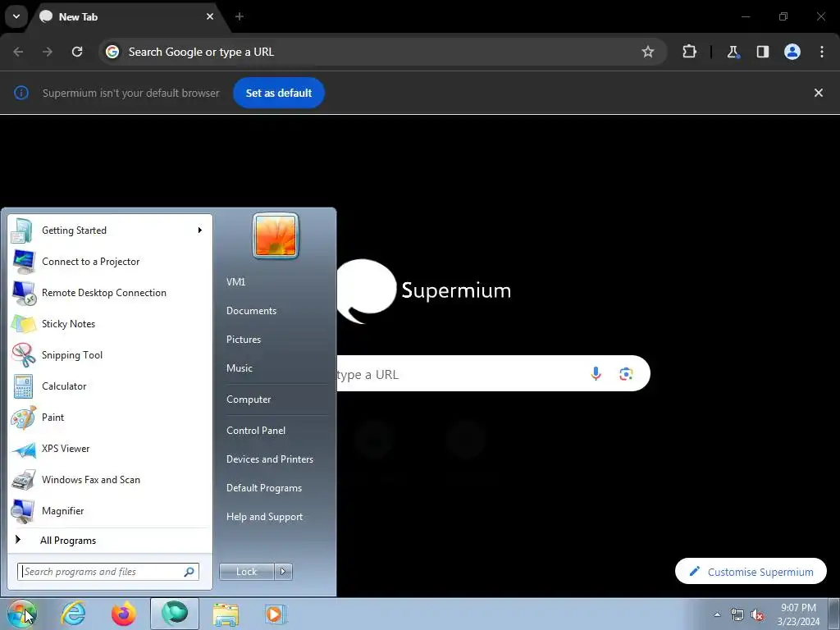Viewport: 840px width, 630px height.
Task: Open the VM1 user folder
Action: [235, 282]
